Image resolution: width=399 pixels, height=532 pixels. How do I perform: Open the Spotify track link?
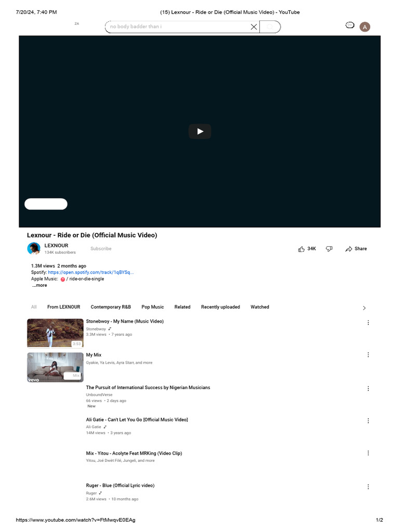[90, 272]
